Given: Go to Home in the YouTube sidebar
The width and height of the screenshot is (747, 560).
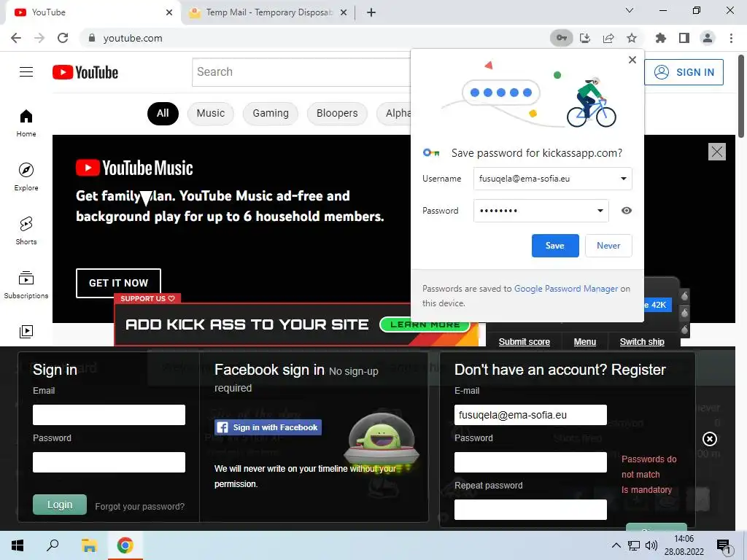Looking at the screenshot, I should [x=26, y=122].
